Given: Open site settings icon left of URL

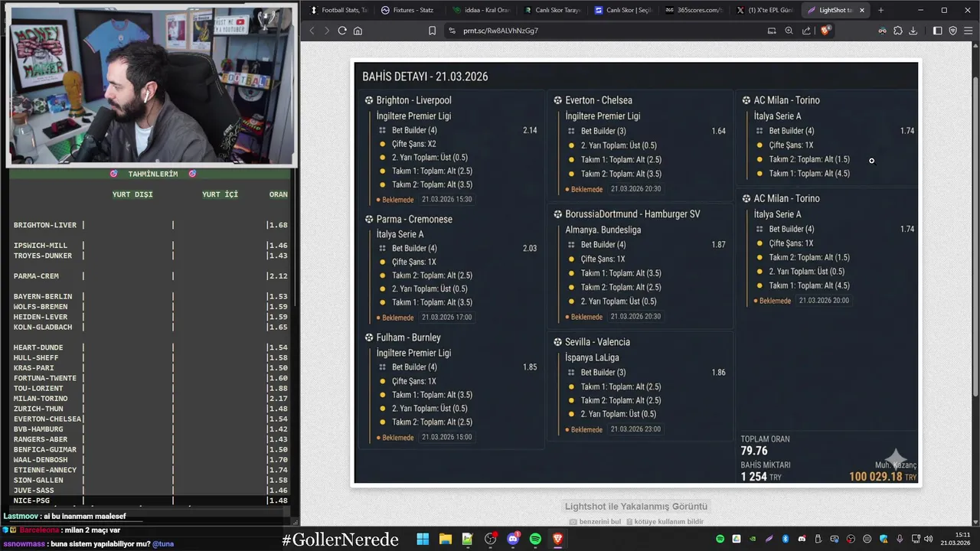Looking at the screenshot, I should click(x=452, y=31).
